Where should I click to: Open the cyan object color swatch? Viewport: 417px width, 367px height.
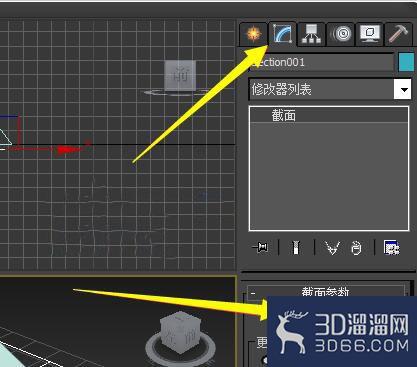[406, 62]
